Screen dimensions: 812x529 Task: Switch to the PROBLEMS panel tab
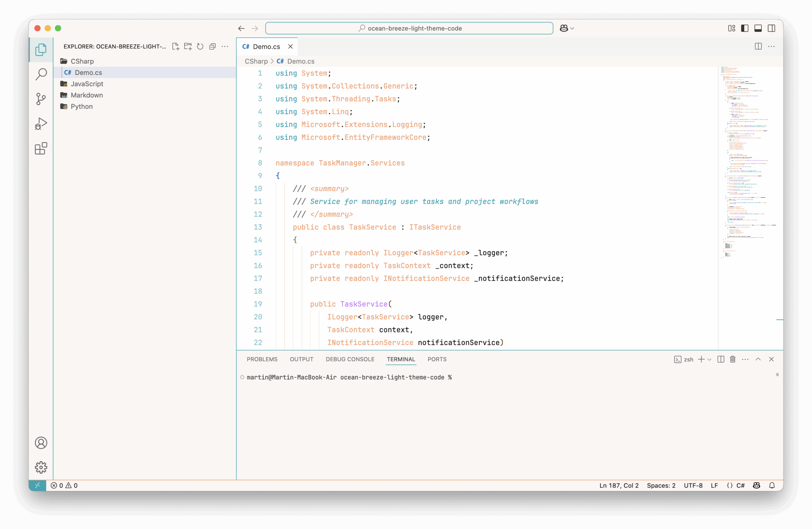(x=262, y=359)
